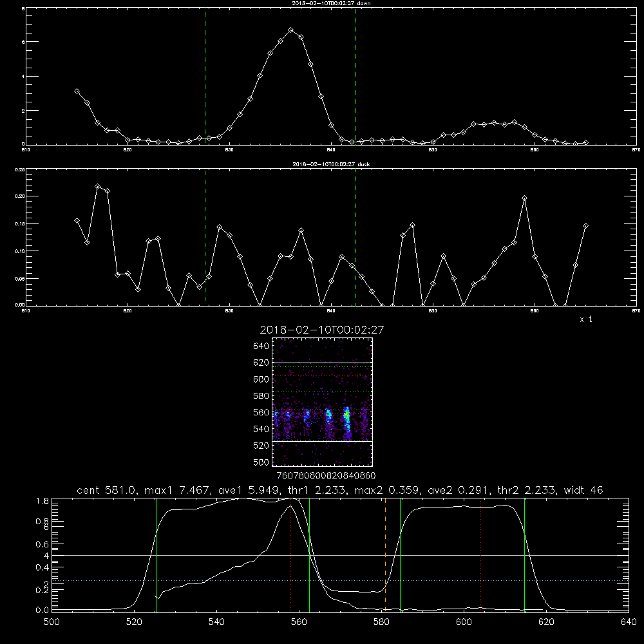Click bottom plot x-axis label 640
The height and width of the screenshot is (644, 644).
pyautogui.click(x=629, y=622)
